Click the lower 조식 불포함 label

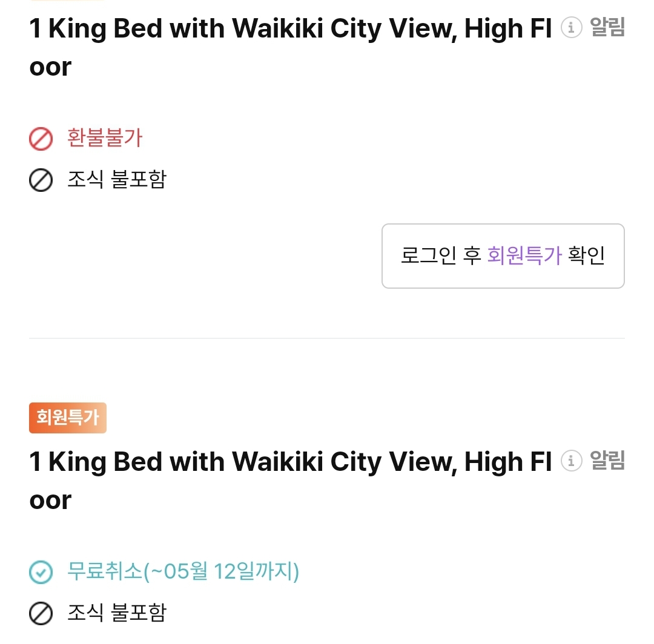(x=117, y=613)
